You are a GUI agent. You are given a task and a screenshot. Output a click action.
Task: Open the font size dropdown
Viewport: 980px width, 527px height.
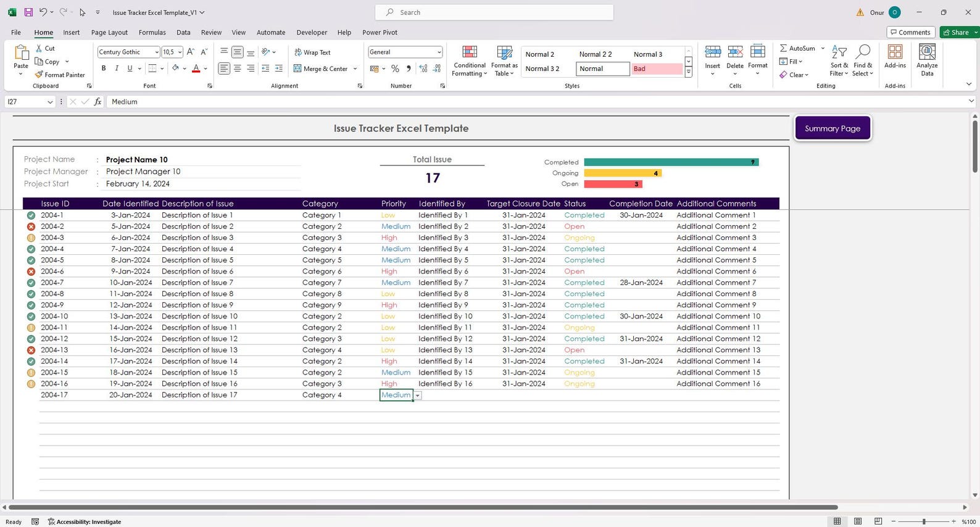coord(180,52)
